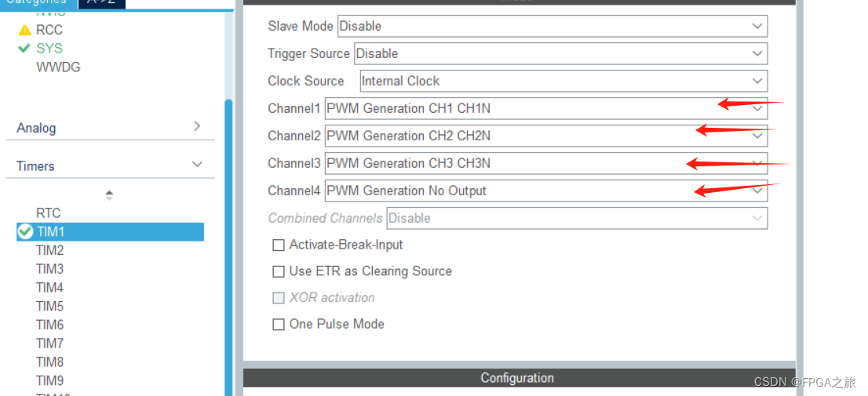
Task: Click the left panel vertical scrollbar
Action: tap(228, 246)
